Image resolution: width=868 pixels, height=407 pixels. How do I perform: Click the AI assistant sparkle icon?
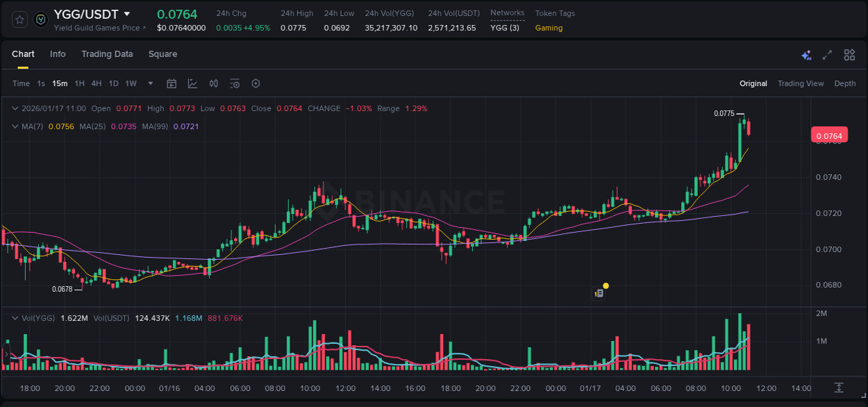(x=806, y=54)
